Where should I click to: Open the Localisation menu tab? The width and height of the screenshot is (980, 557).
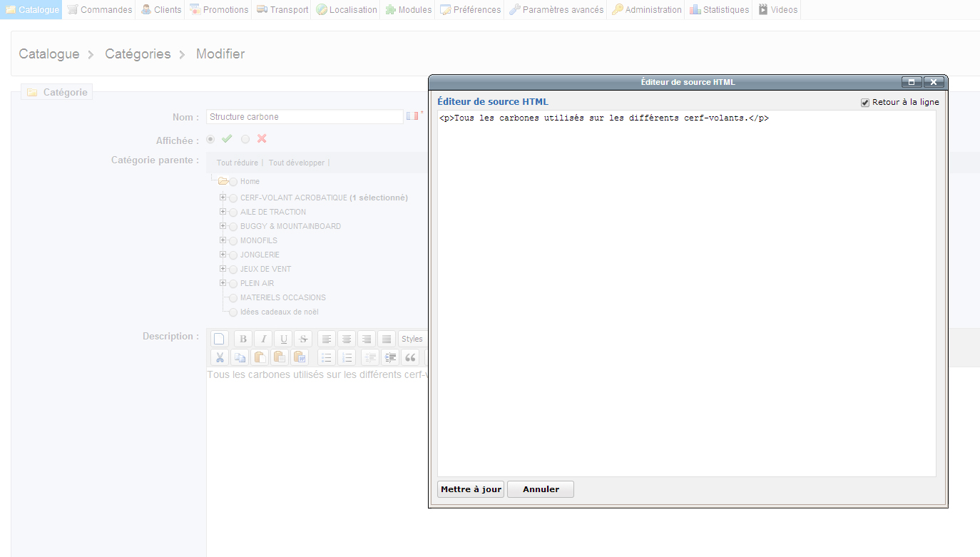(347, 10)
